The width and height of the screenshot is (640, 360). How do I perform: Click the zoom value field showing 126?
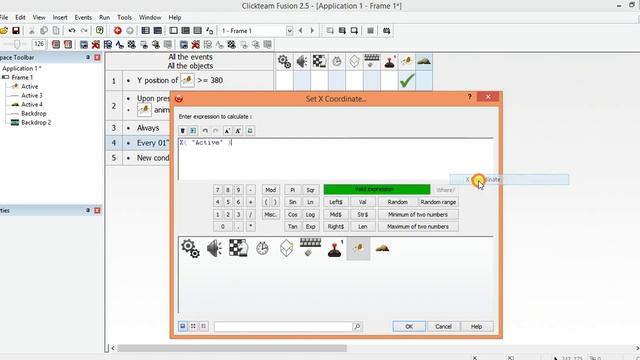[x=39, y=44]
